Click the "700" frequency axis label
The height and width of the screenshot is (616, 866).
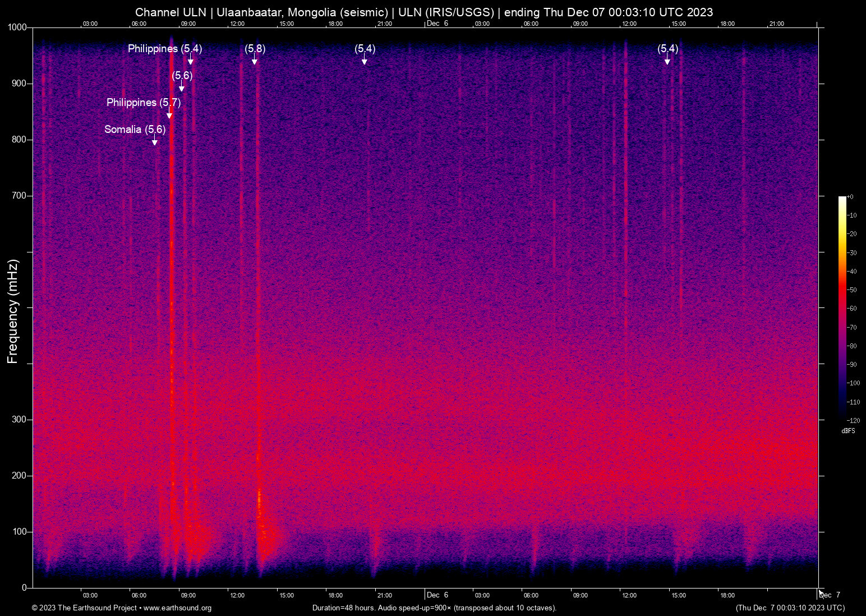click(20, 196)
